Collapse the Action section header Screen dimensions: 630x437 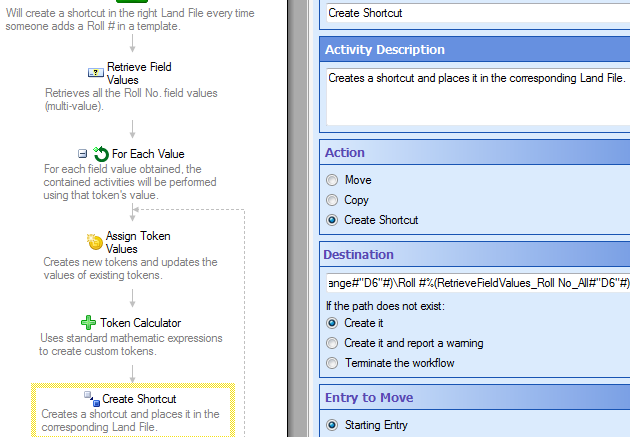click(x=475, y=153)
